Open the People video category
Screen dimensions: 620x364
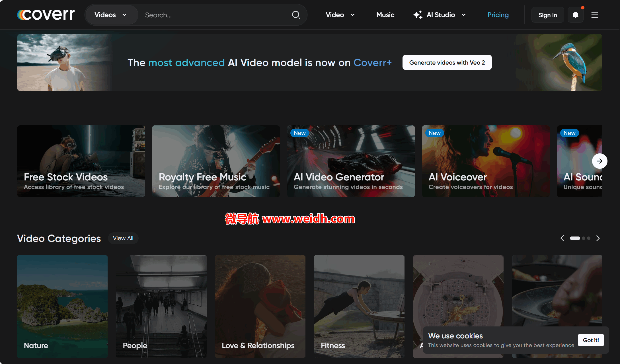(x=161, y=307)
